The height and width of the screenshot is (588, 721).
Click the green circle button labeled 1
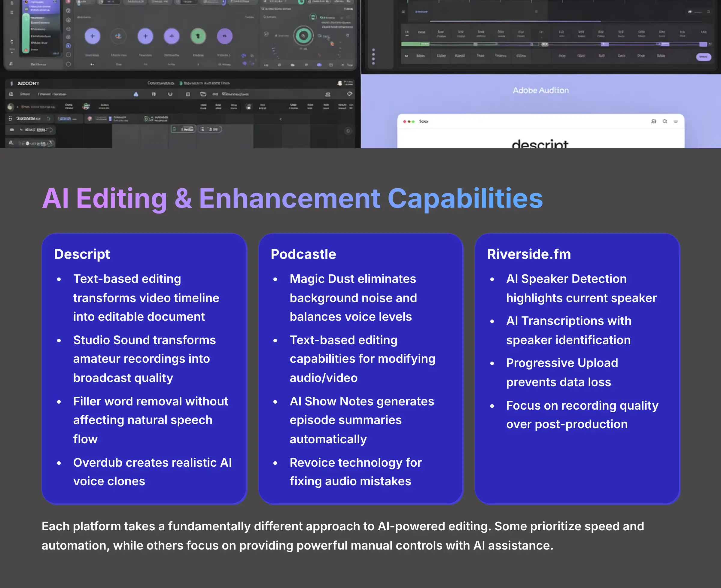(x=198, y=36)
